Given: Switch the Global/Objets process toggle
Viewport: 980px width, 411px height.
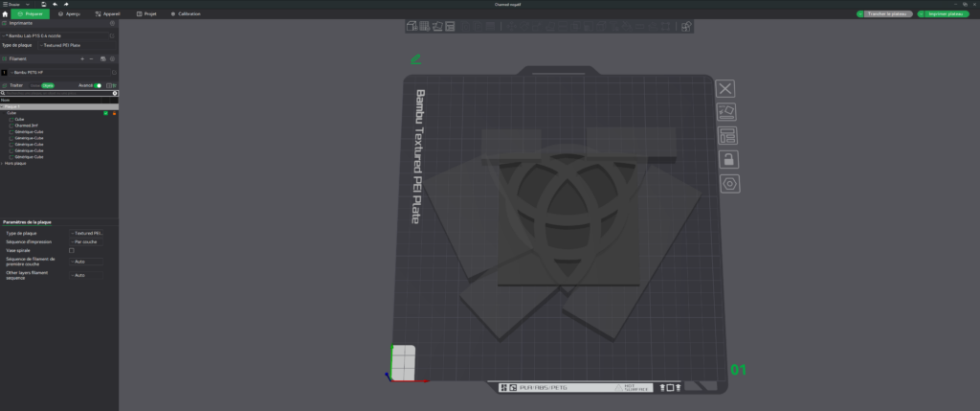Looking at the screenshot, I should click(x=42, y=85).
